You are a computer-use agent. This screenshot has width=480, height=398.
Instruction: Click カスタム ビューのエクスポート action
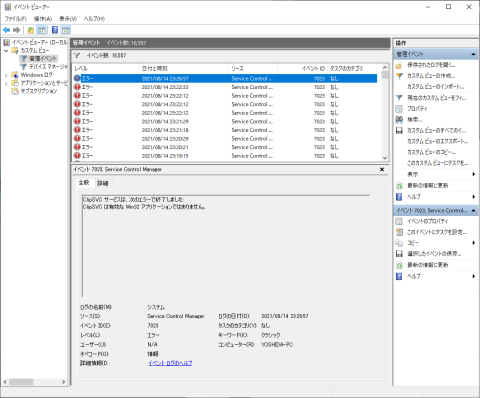[x=437, y=141]
